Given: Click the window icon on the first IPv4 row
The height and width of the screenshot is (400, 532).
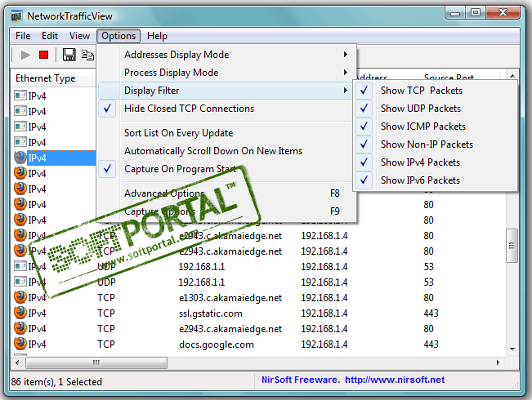Looking at the screenshot, I should pyautogui.click(x=20, y=96).
